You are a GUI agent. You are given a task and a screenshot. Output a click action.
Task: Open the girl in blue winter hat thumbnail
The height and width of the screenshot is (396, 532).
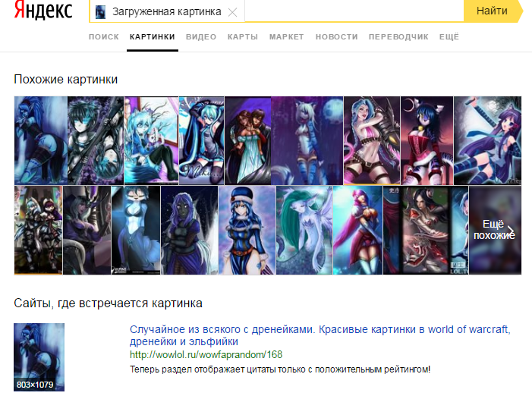(247, 230)
